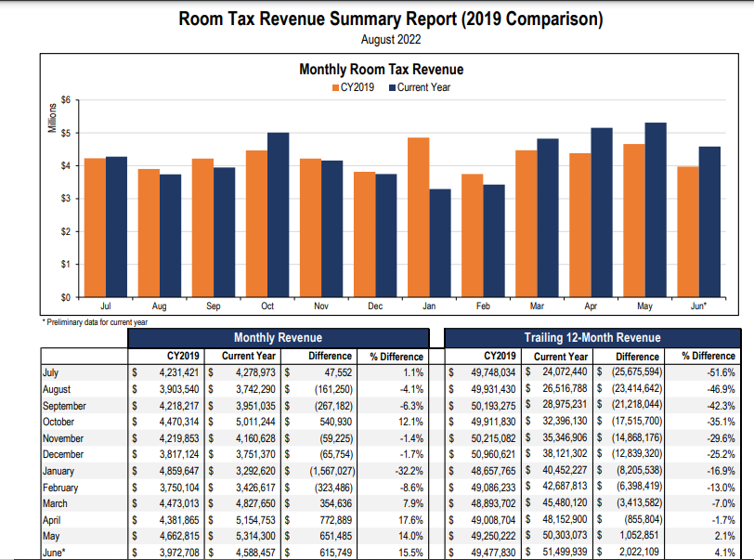Viewport: 754px width, 560px height.
Task: Click the orange CY2019 bar for January
Action: (x=418, y=217)
